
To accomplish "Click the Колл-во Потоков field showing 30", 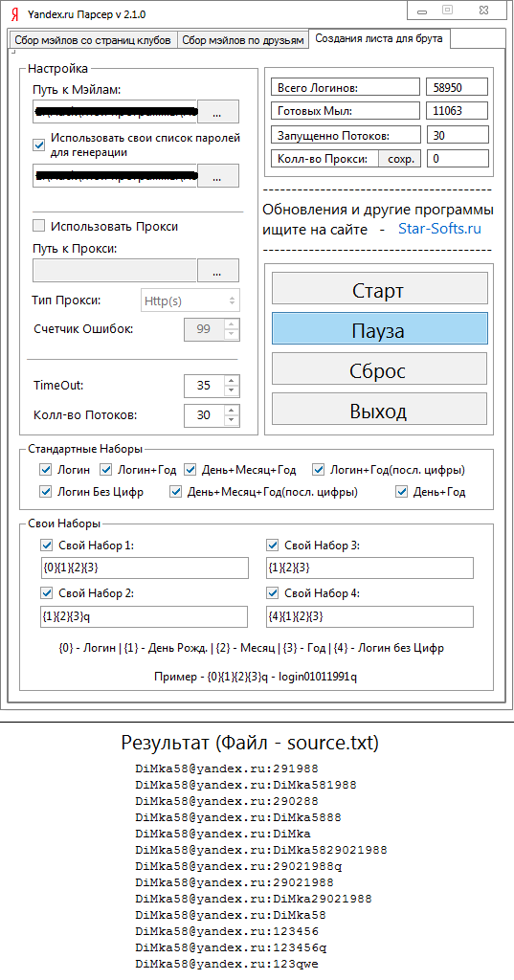I will [205, 415].
